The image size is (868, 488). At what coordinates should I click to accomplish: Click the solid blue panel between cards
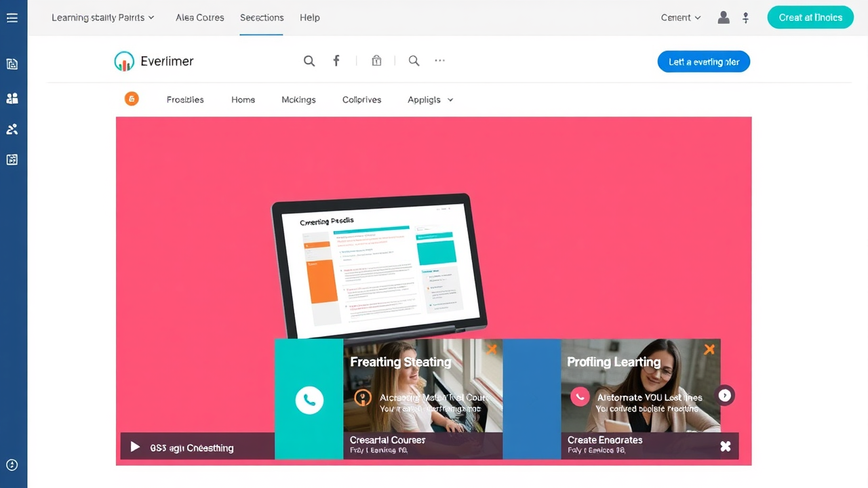click(x=532, y=399)
